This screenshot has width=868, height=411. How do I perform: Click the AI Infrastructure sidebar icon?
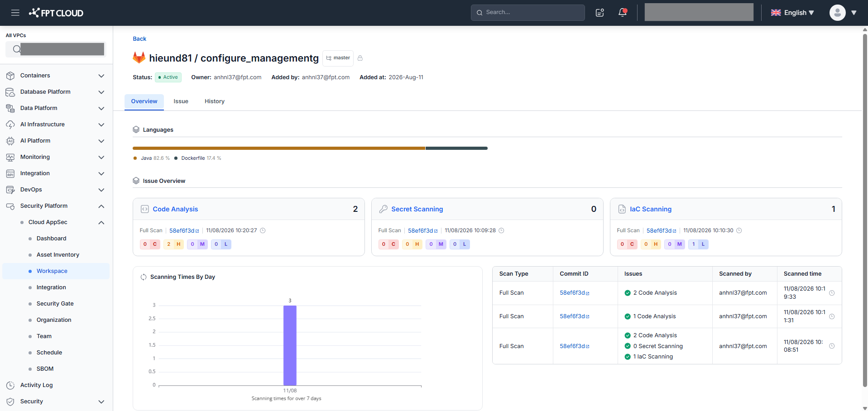click(x=10, y=124)
